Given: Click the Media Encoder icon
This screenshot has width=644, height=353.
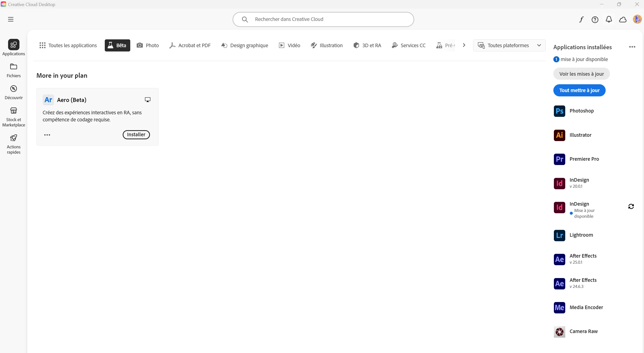Looking at the screenshot, I should point(559,308).
